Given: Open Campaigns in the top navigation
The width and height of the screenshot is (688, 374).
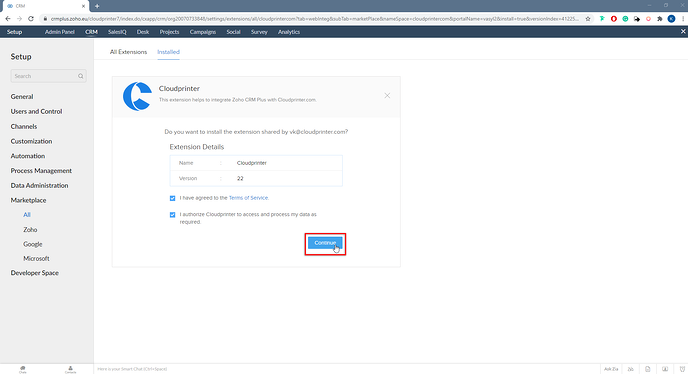Looking at the screenshot, I should [x=203, y=32].
